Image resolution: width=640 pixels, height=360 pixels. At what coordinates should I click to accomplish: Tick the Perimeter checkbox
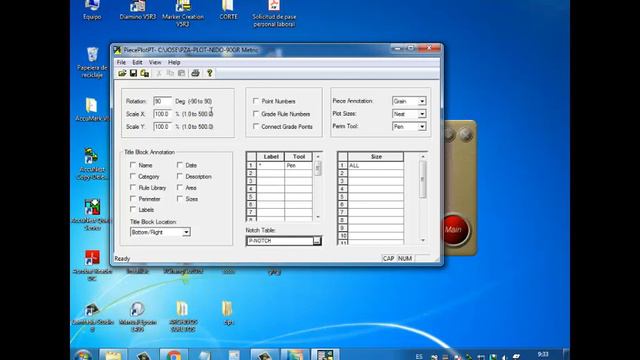tap(133, 198)
